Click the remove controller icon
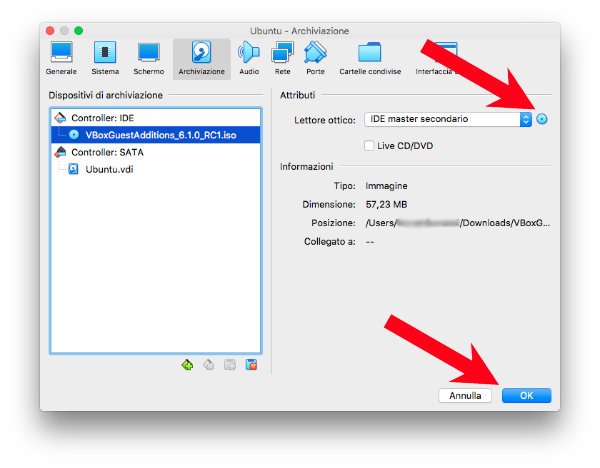Viewport: 600px width, 468px height. pyautogui.click(x=209, y=365)
